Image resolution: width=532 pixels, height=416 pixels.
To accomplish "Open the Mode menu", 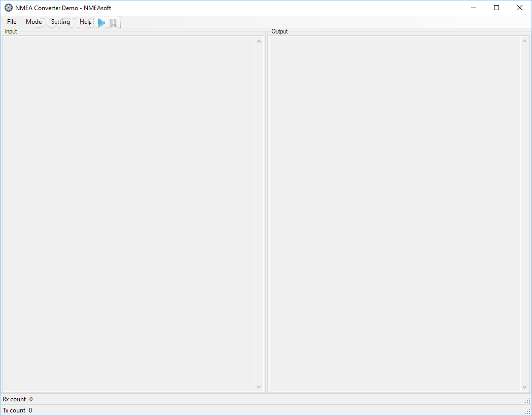I will (33, 22).
